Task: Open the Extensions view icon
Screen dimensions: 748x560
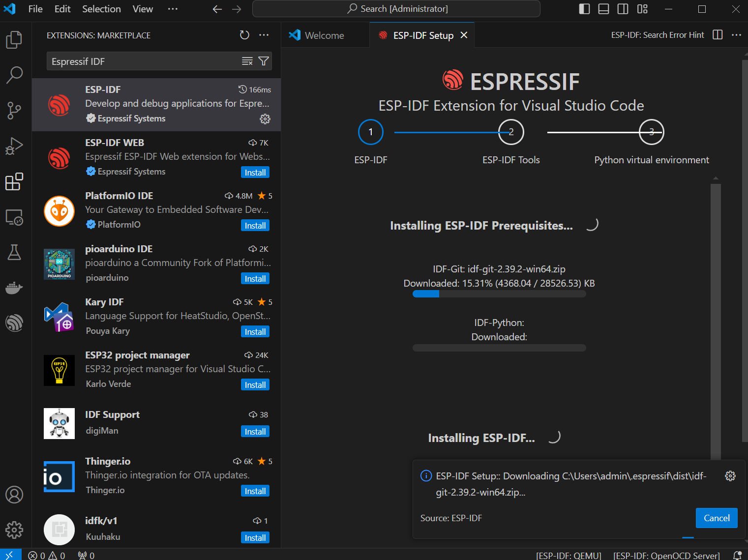Action: pyautogui.click(x=14, y=181)
